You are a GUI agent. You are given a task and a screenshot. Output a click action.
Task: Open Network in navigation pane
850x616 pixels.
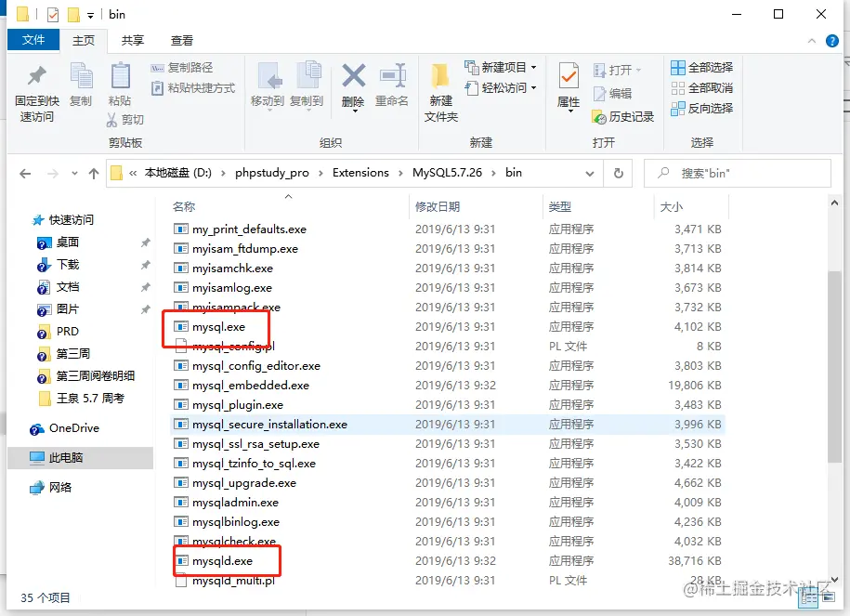[x=50, y=488]
